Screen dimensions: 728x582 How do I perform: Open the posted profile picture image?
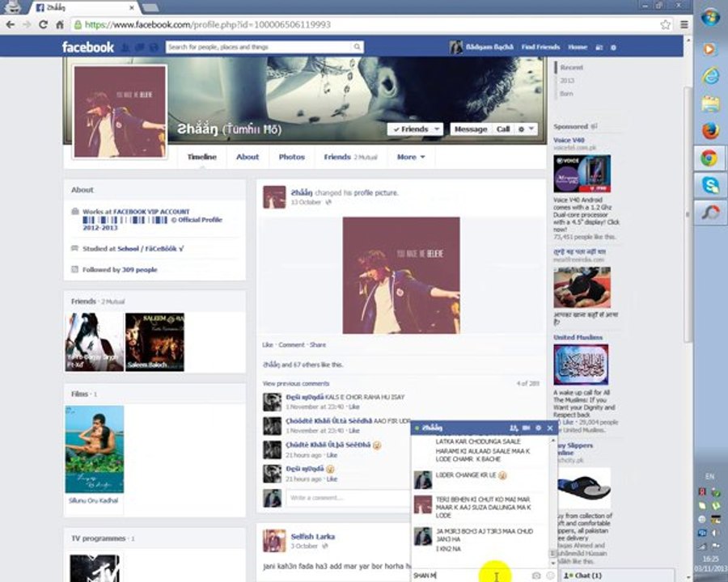tap(401, 275)
